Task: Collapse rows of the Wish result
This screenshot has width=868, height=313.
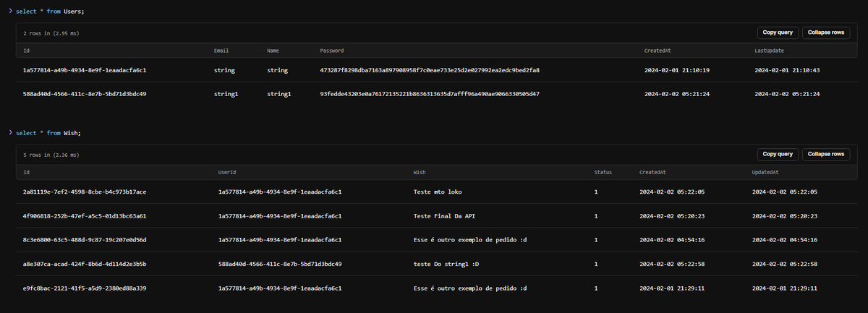Action: tap(826, 154)
